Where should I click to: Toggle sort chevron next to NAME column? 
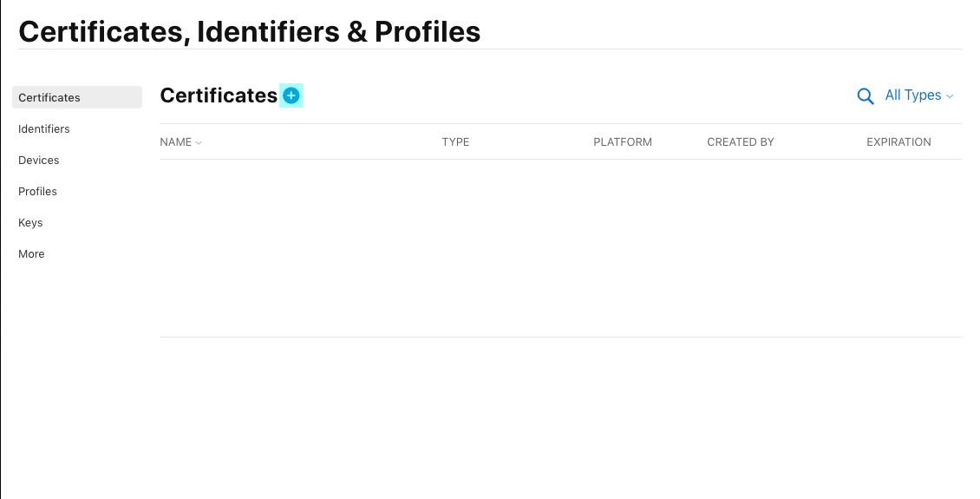pyautogui.click(x=199, y=142)
